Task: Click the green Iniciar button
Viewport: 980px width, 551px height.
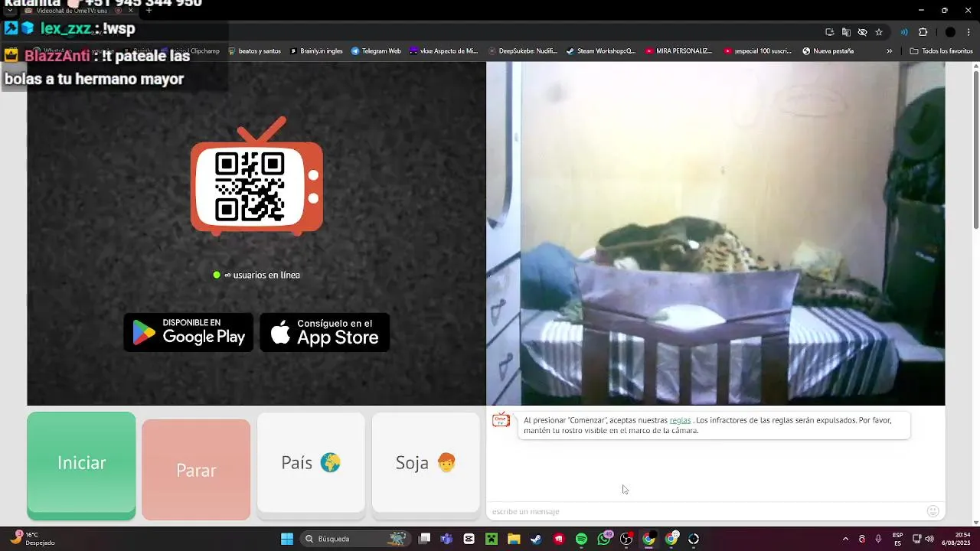Action: 81,465
